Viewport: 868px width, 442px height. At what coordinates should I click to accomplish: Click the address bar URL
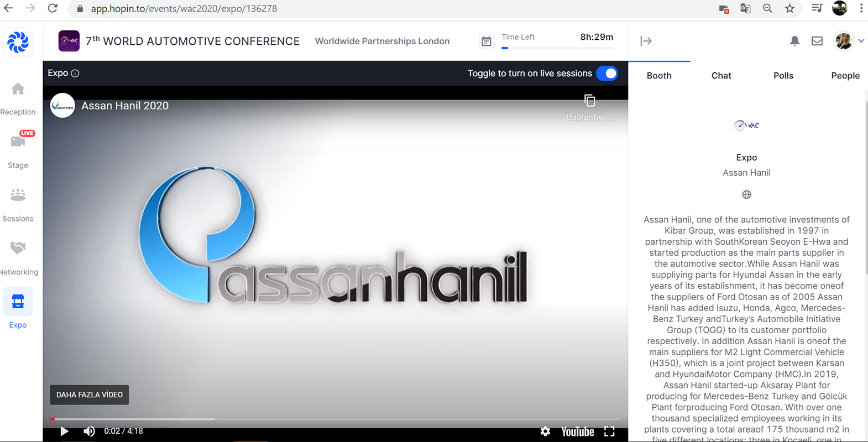(184, 9)
